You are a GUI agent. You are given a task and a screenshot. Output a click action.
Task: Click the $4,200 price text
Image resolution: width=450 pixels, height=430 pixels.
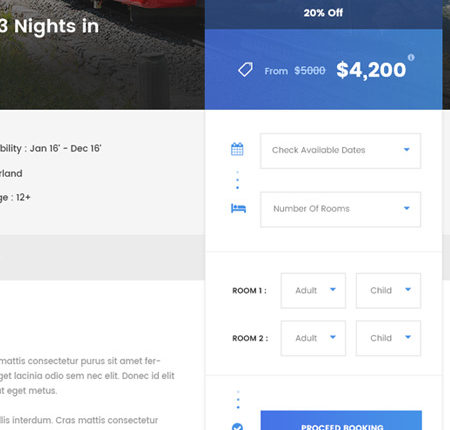[x=371, y=70]
